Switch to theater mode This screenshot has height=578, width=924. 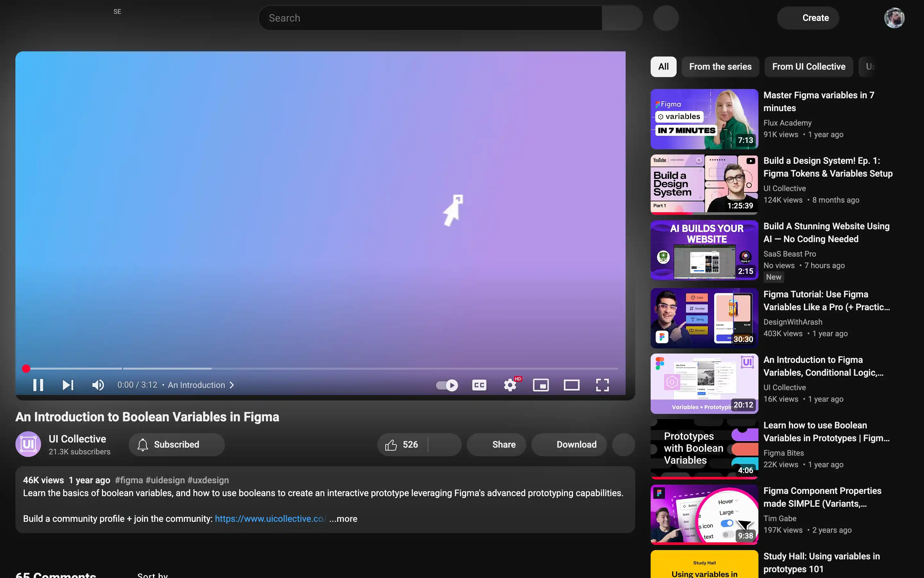[572, 385]
